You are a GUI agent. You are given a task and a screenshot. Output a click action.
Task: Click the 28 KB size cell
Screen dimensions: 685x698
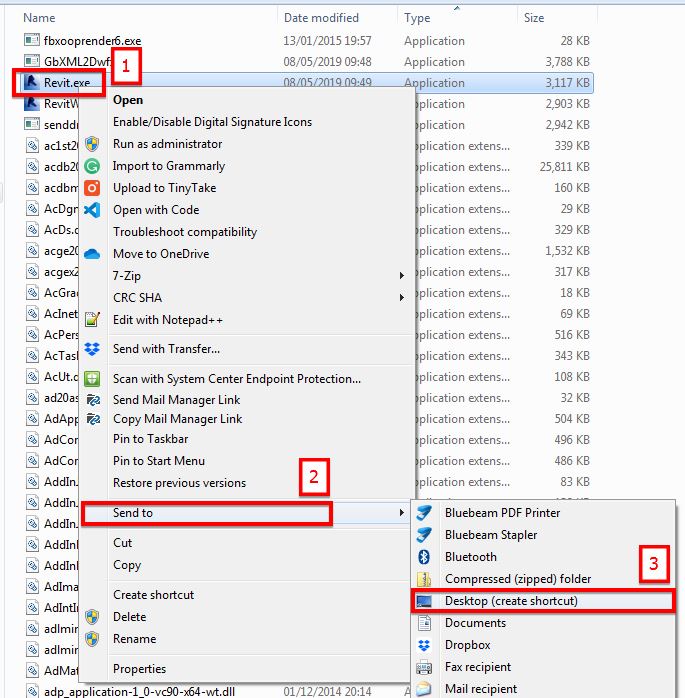pyautogui.click(x=575, y=41)
